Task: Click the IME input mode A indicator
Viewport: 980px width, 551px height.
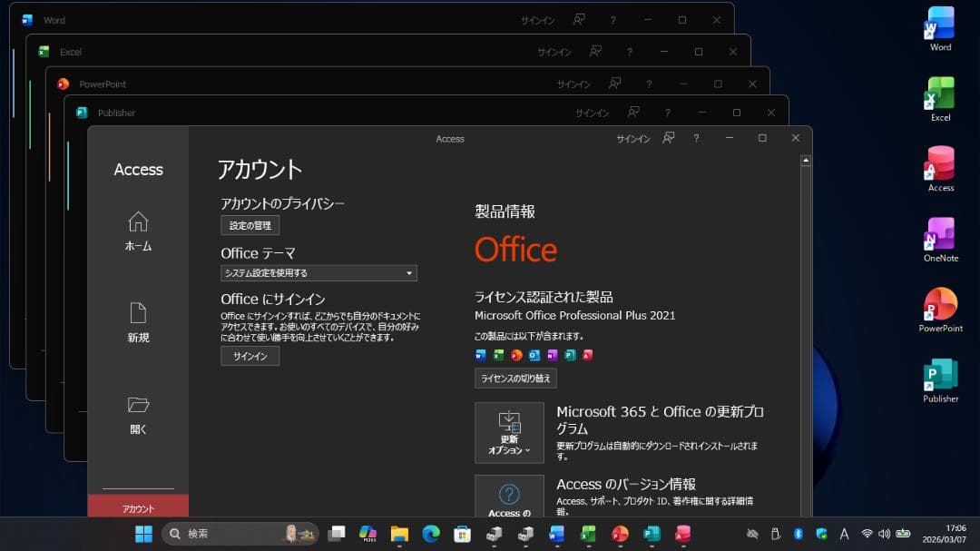Action: (x=844, y=534)
